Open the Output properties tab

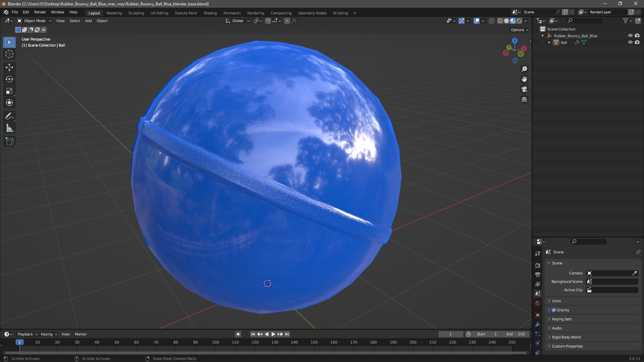click(x=538, y=275)
